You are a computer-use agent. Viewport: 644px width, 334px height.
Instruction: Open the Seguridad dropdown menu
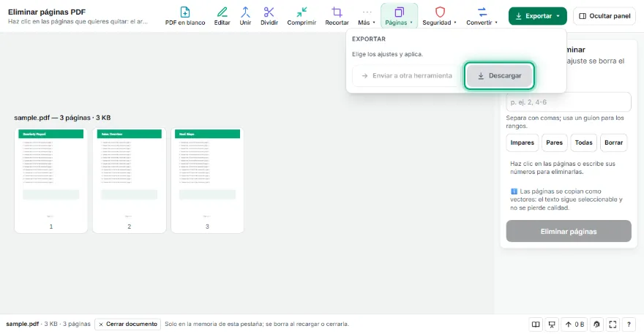pyautogui.click(x=440, y=16)
